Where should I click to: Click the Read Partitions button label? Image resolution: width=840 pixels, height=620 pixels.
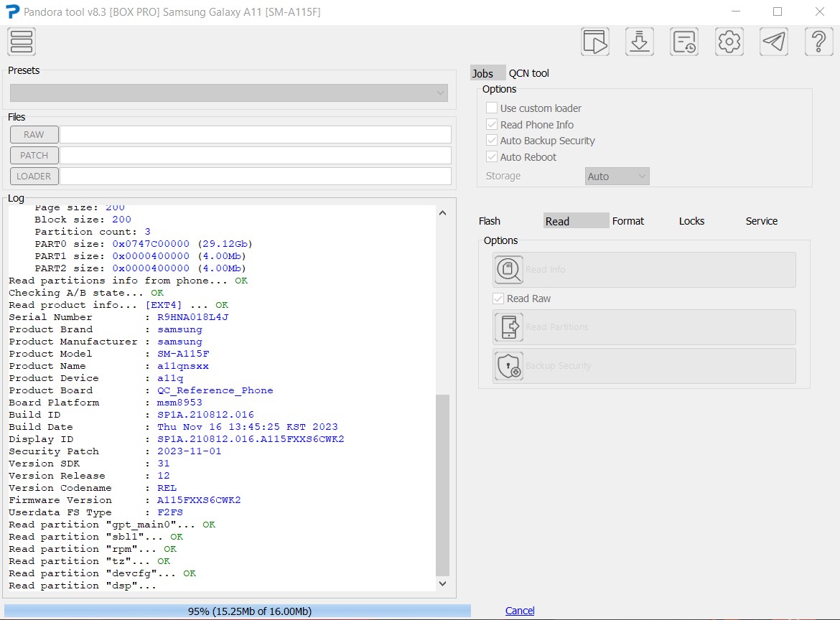pos(556,327)
